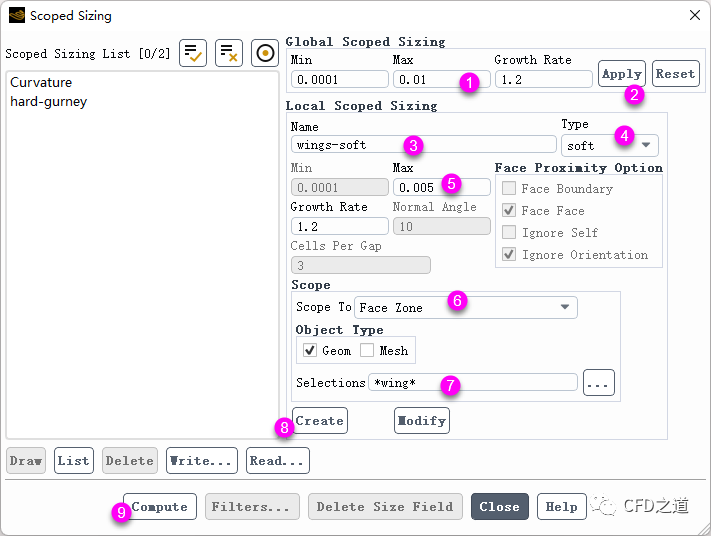
Task: Click the List button
Action: click(73, 460)
